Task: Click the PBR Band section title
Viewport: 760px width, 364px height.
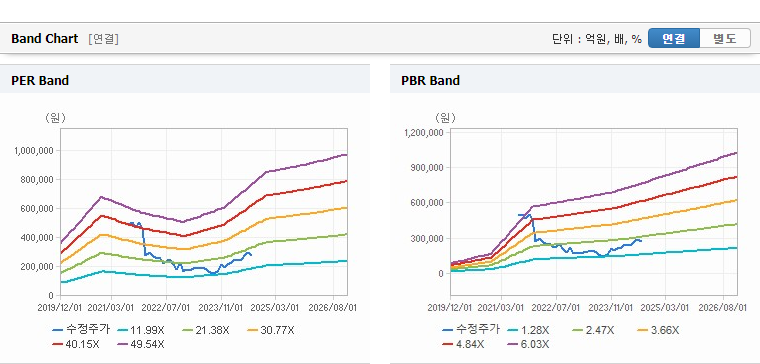Action: (430, 80)
